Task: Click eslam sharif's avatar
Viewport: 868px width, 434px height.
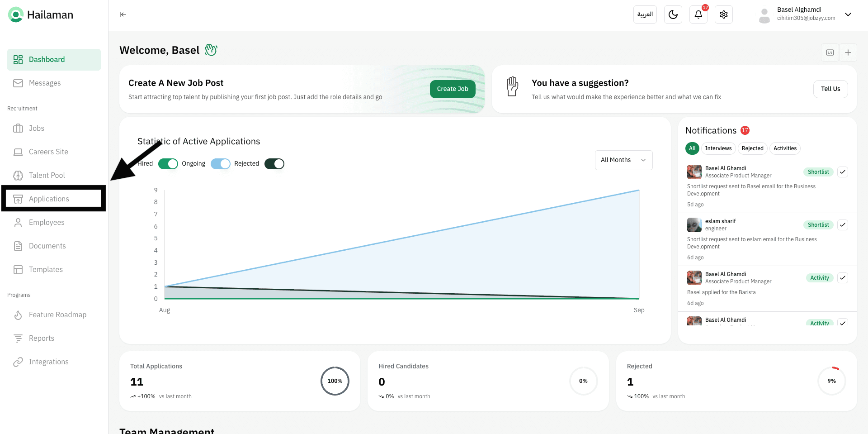Action: (x=694, y=225)
